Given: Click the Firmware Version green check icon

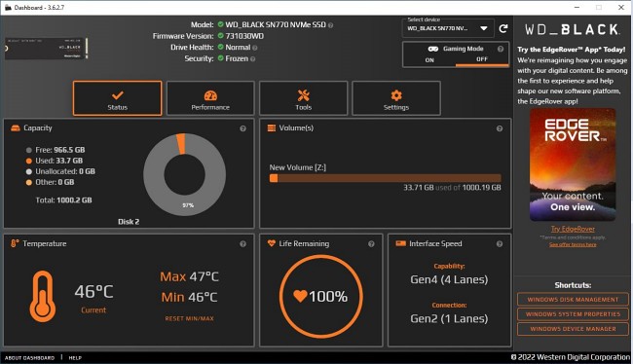Looking at the screenshot, I should pyautogui.click(x=220, y=35).
